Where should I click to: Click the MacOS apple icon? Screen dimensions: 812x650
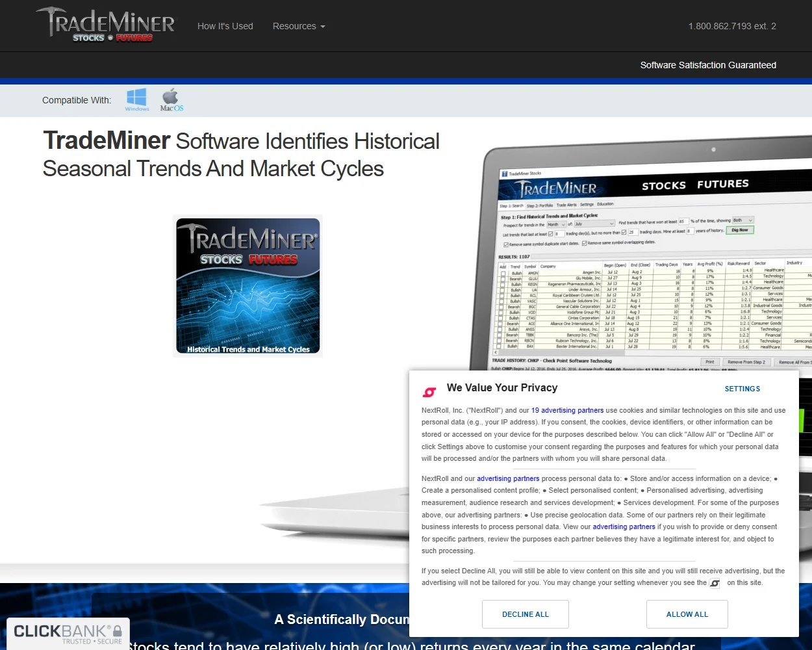click(171, 100)
